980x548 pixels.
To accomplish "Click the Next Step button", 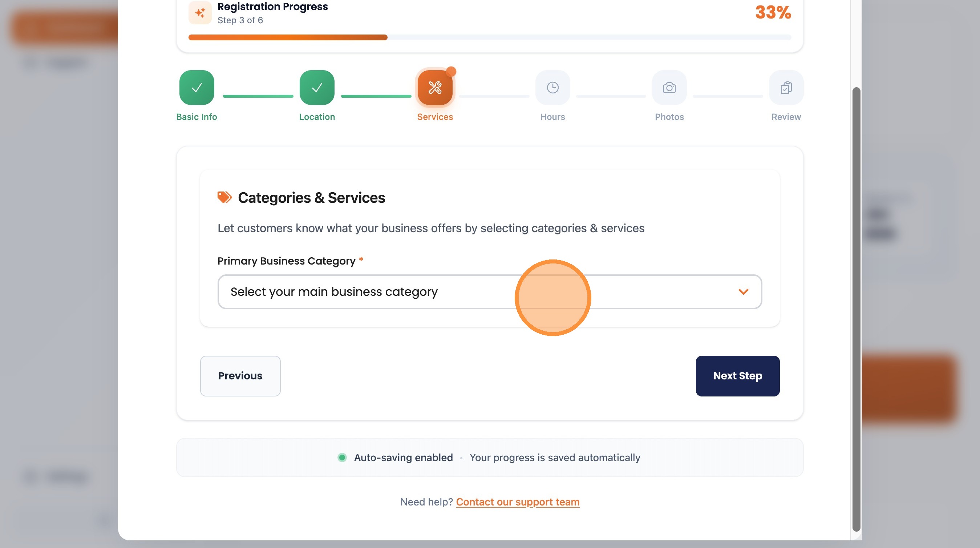I will pos(737,376).
